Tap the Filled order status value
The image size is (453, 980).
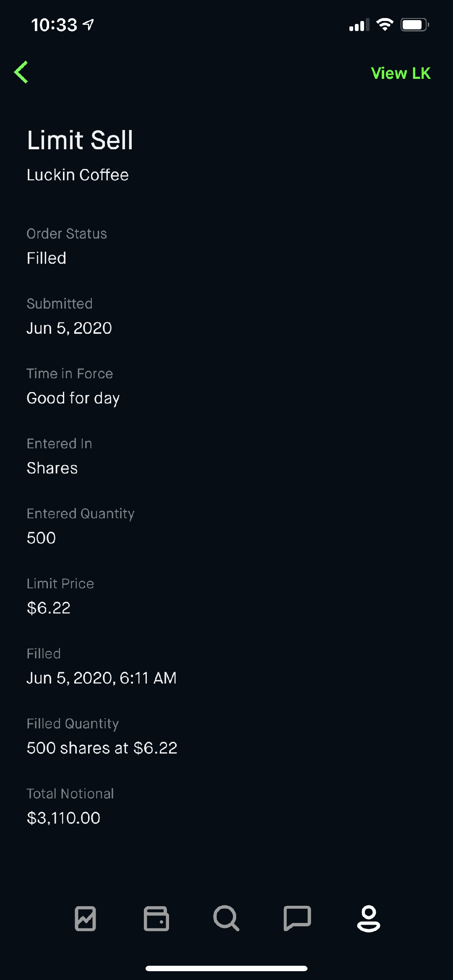pos(46,258)
